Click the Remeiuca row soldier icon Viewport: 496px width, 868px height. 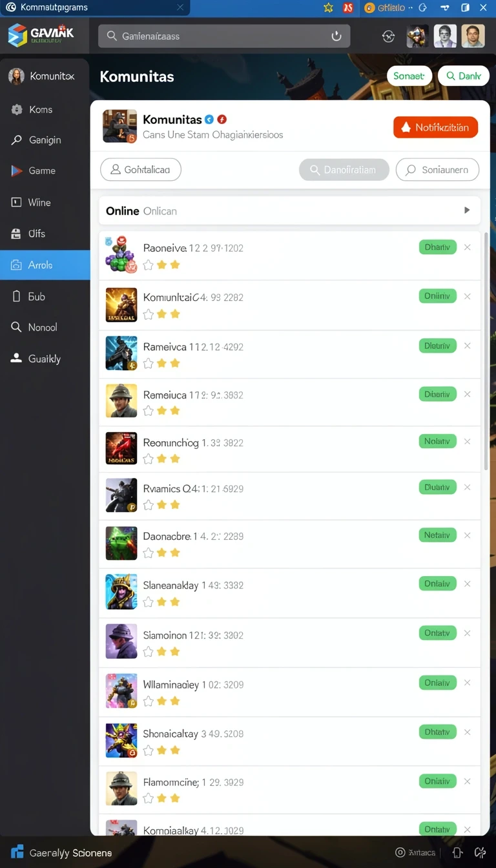coord(121,401)
